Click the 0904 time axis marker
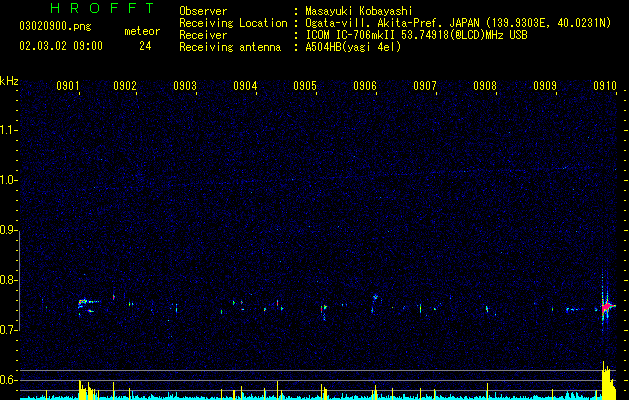This screenshot has width=629, height=400. pyautogui.click(x=245, y=86)
